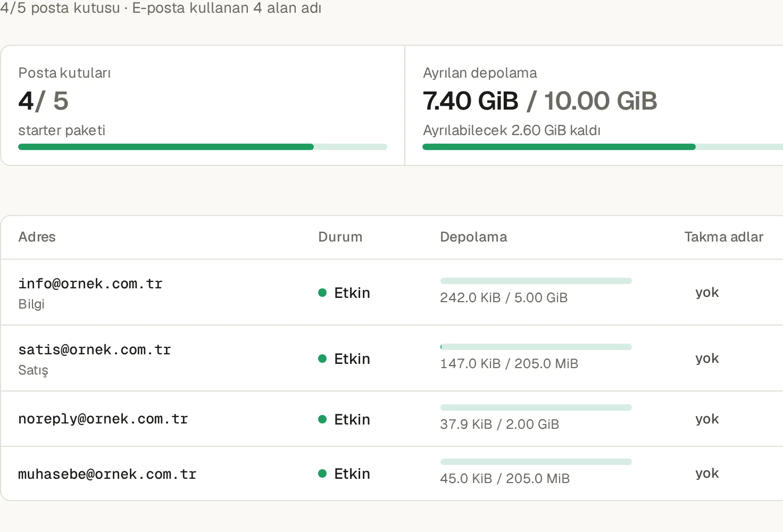783x532 pixels.
Task: Click the yok alias cell for info@ornek.com.tr
Action: [x=707, y=293]
